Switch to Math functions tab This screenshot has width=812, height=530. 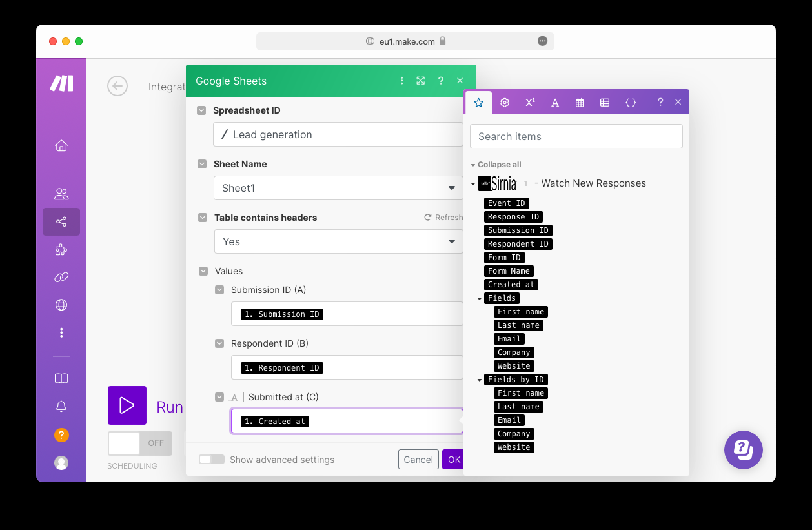[530, 102]
